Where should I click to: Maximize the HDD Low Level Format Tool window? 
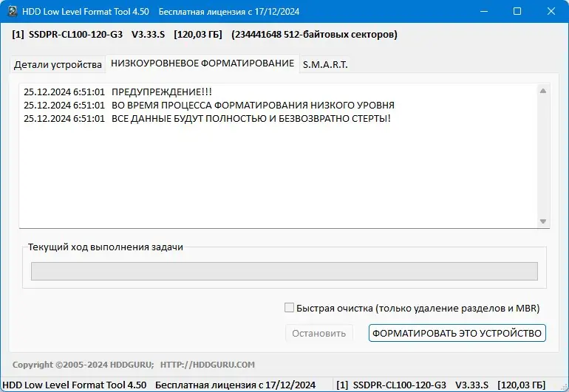517,11
